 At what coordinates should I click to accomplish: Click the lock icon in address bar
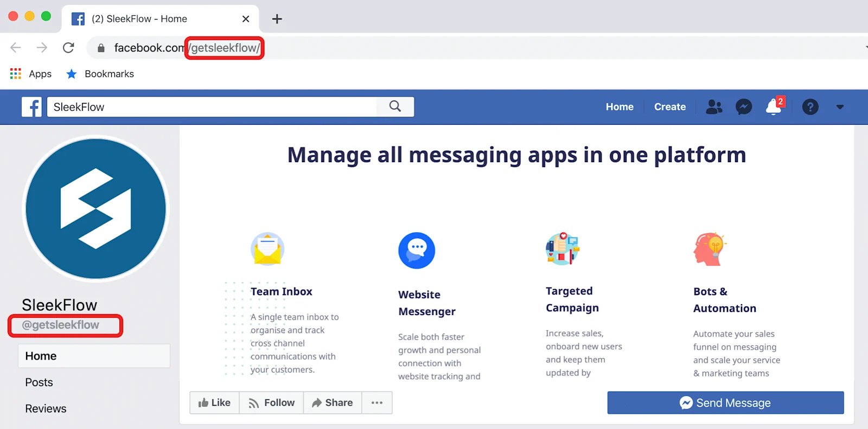coord(101,48)
